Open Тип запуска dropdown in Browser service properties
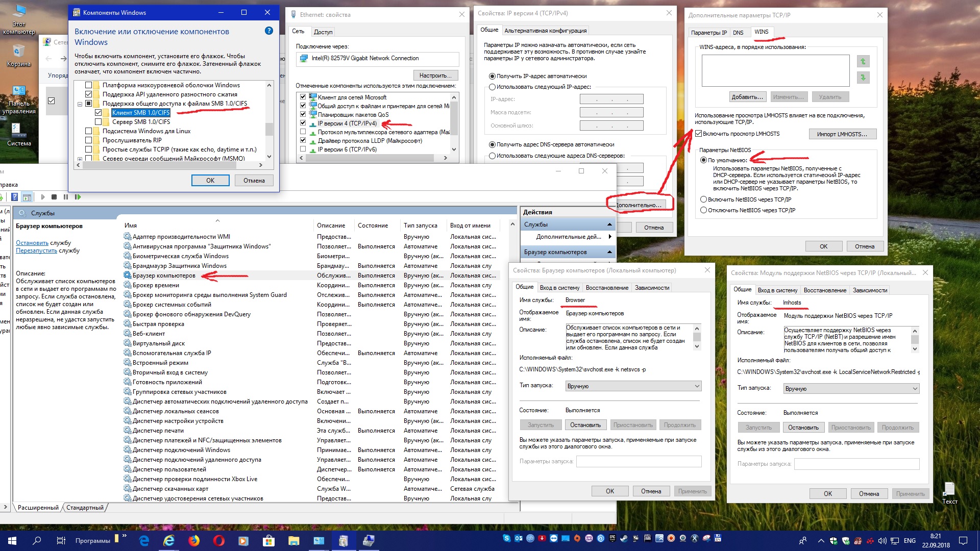Screen dimensions: 980x551 point(633,386)
